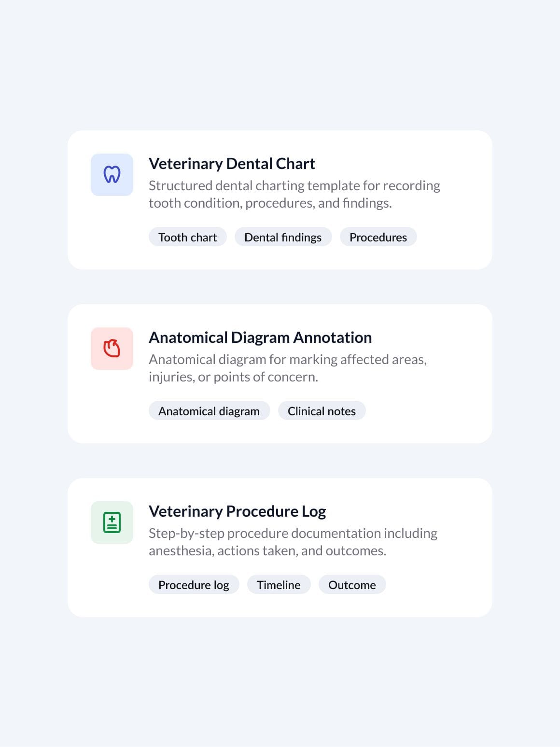Open the Anatomical Diagram Annotation title

260,338
